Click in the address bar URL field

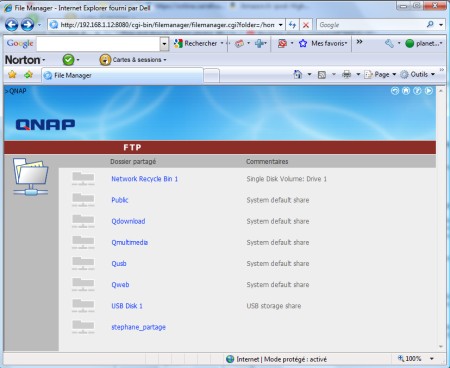(x=167, y=25)
